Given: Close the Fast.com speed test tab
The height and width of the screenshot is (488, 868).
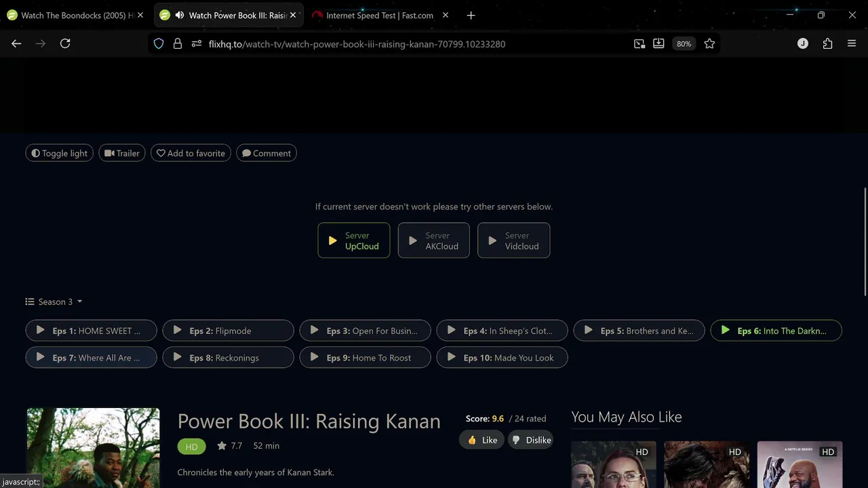Looking at the screenshot, I should tap(446, 15).
